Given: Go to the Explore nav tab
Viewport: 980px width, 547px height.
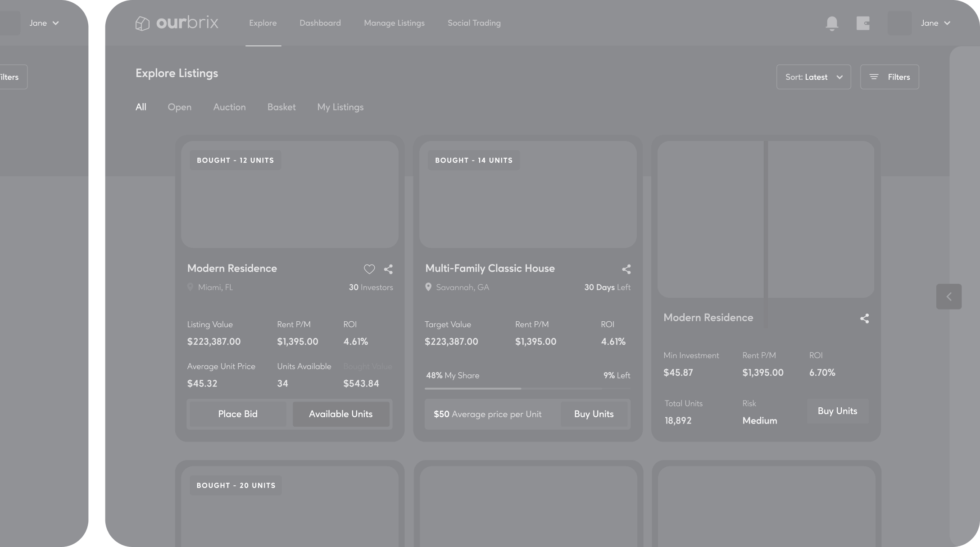Looking at the screenshot, I should tap(263, 23).
